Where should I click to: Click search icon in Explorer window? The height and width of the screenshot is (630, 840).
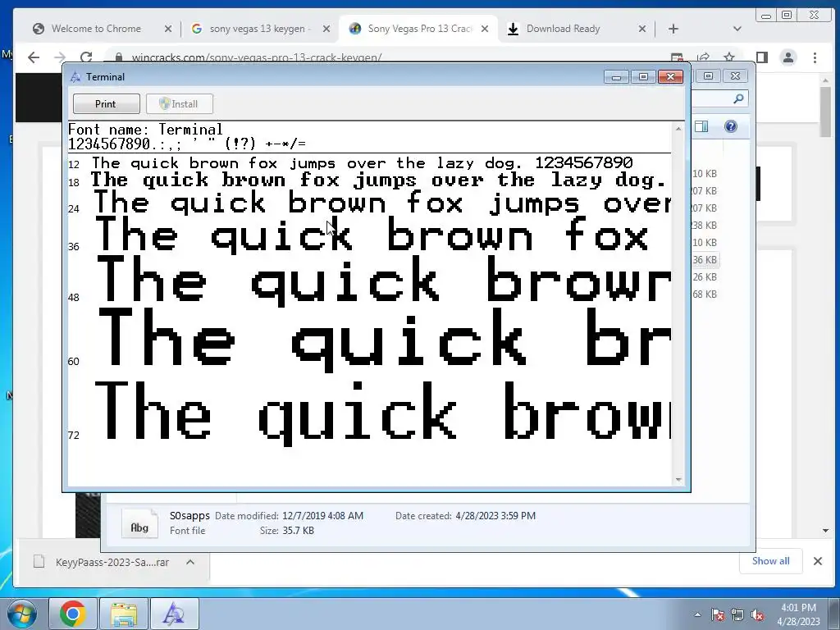click(738, 98)
